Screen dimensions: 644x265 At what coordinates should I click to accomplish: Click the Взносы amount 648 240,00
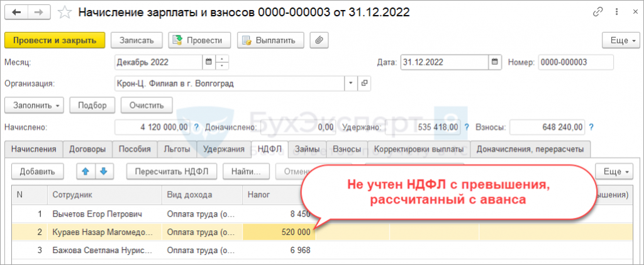[x=547, y=127]
